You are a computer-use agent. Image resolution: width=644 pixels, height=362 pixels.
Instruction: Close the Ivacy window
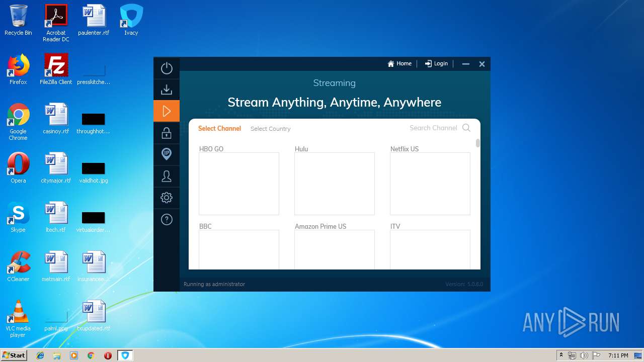(x=482, y=64)
